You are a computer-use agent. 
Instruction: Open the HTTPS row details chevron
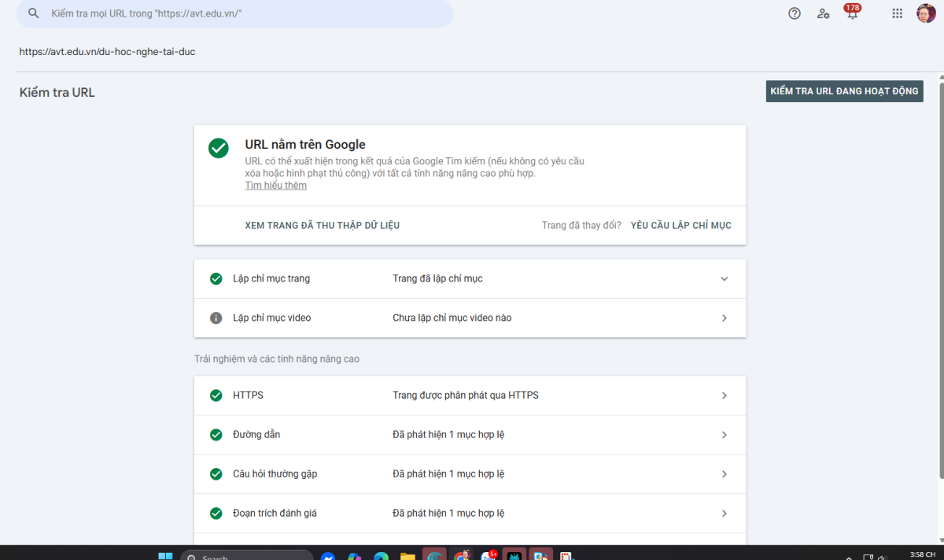click(x=724, y=396)
